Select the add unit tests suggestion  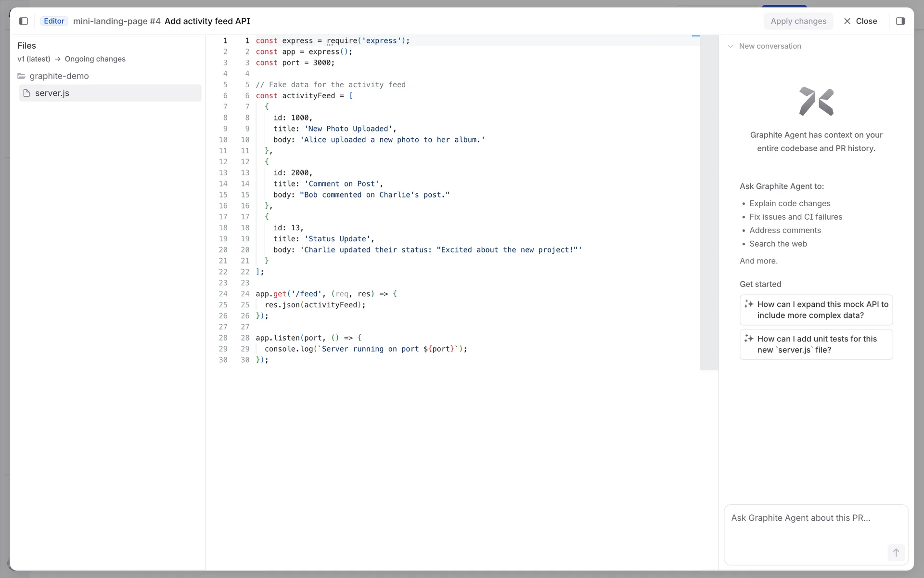[x=817, y=344]
